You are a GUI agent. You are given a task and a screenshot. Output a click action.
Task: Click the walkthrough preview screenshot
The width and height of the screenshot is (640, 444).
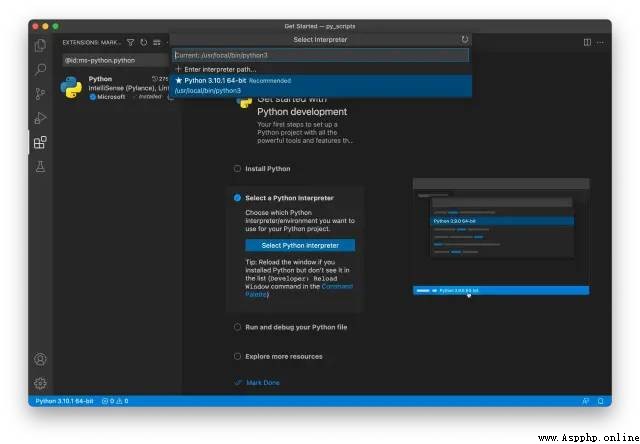(501, 237)
